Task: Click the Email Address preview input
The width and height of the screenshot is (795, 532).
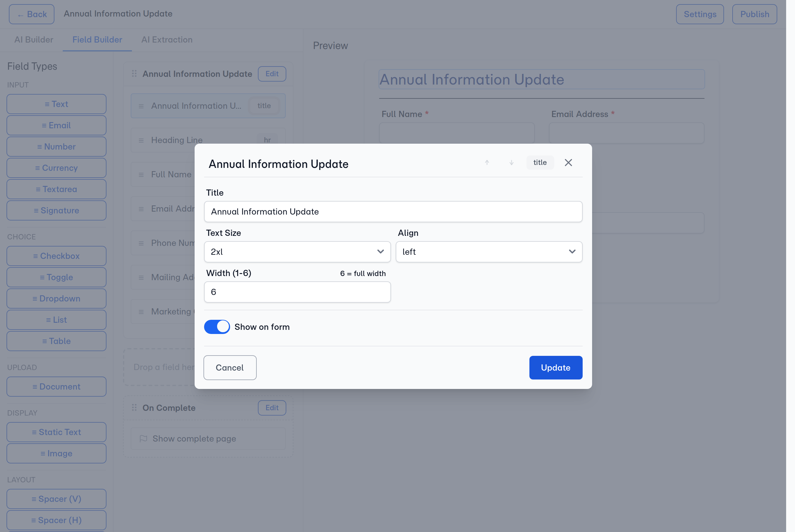Action: click(x=626, y=133)
